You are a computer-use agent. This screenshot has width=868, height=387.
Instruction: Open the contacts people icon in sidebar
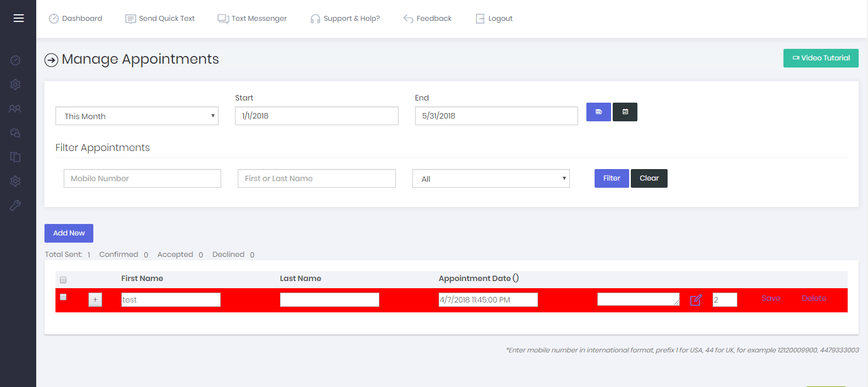(x=15, y=109)
